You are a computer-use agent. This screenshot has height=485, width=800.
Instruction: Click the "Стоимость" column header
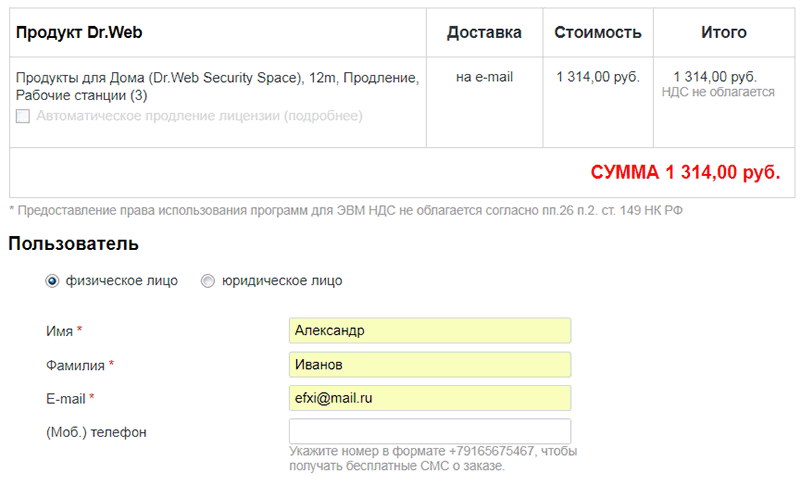tap(598, 33)
